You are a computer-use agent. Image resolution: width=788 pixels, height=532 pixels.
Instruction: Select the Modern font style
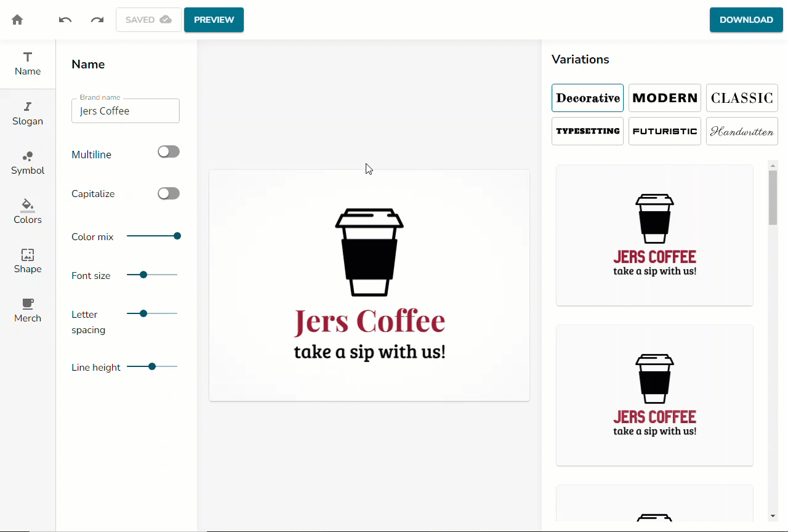(665, 98)
